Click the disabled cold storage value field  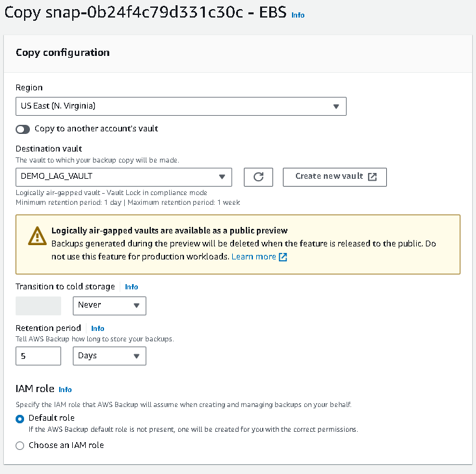click(38, 306)
